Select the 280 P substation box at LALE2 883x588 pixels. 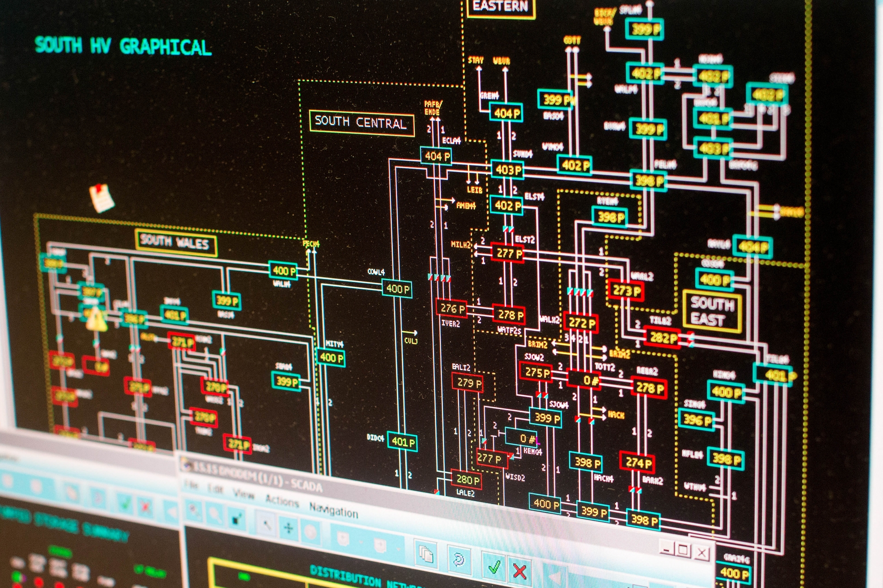[x=467, y=480]
